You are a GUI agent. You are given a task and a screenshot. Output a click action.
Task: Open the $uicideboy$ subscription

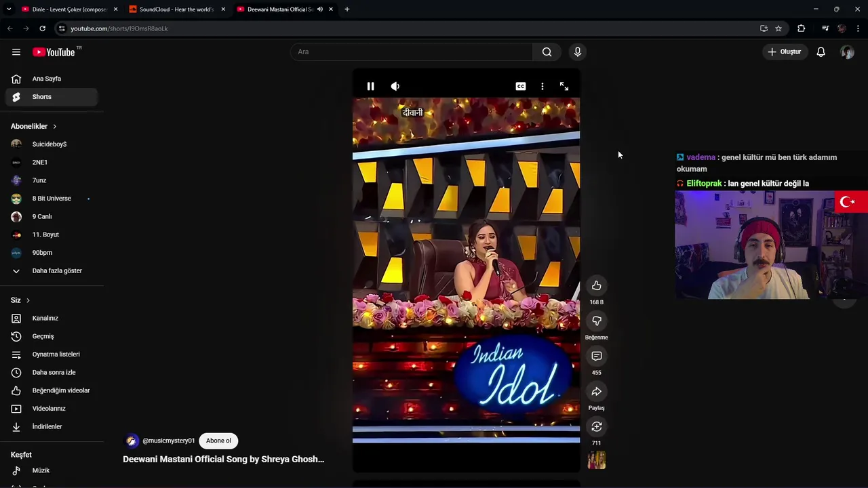pyautogui.click(x=52, y=144)
